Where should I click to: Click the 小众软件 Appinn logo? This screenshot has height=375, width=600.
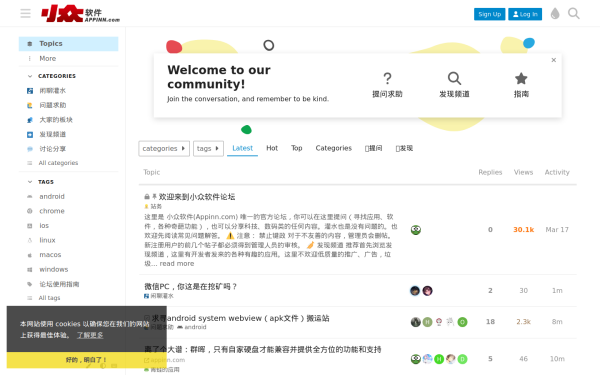coord(80,14)
